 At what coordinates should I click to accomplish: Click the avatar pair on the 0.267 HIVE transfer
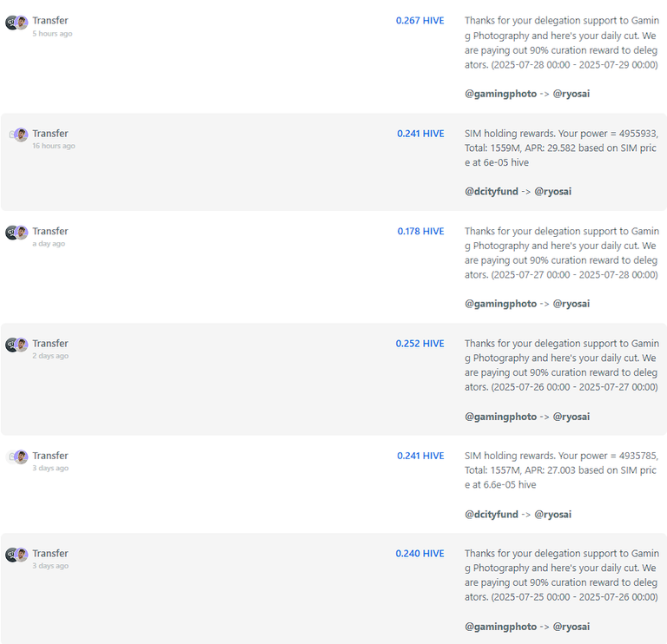17,23
